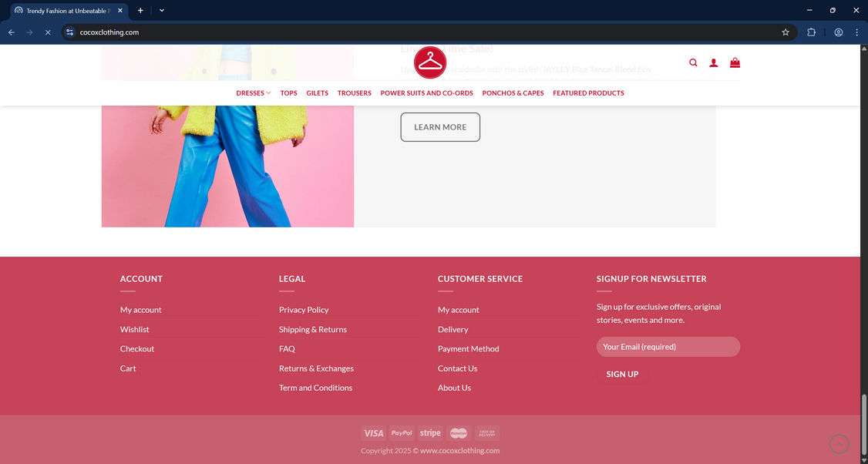Open the Privacy Policy link
Screen dimensions: 868x464
[x=304, y=310]
